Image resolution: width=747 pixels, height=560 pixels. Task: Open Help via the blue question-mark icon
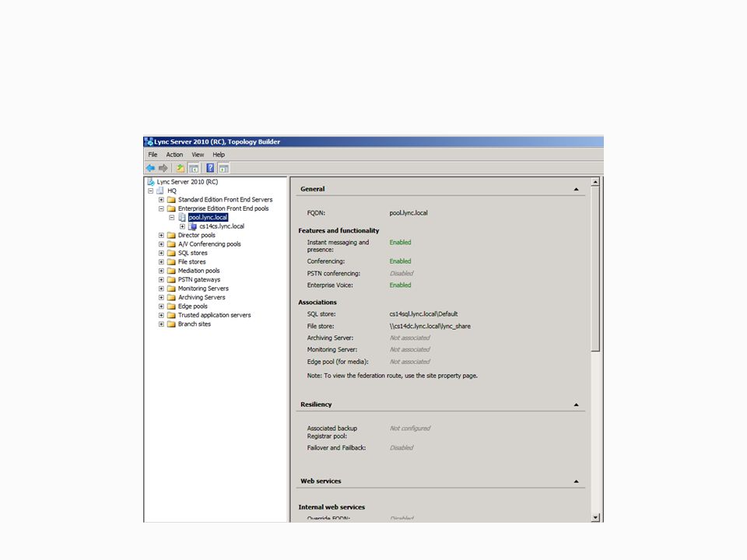click(210, 168)
